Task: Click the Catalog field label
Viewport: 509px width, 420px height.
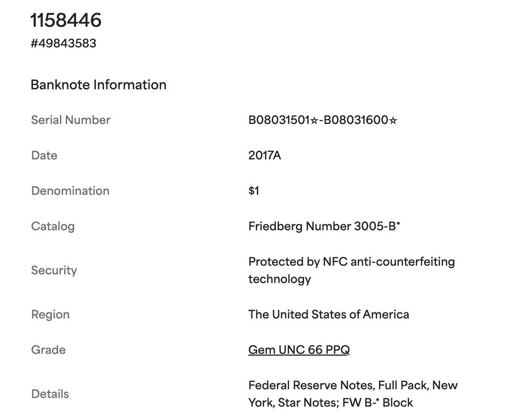Action: point(52,227)
